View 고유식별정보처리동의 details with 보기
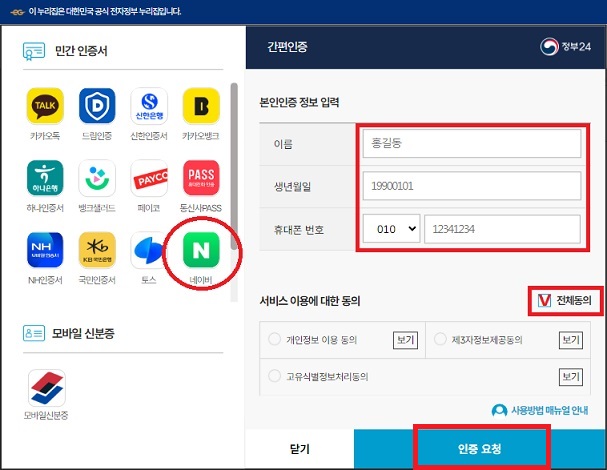 (571, 376)
